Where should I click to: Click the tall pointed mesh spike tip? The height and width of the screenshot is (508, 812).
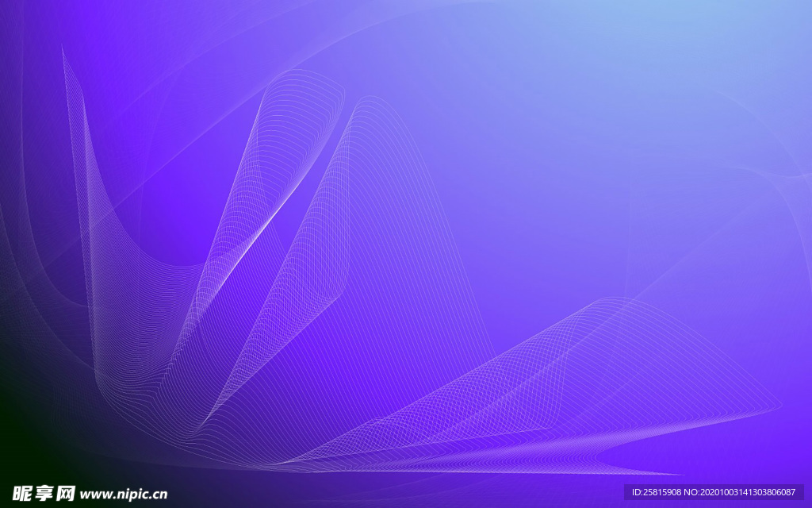click(63, 49)
